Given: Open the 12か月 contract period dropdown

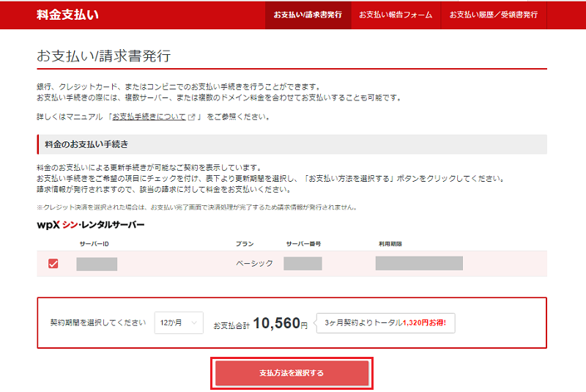Looking at the screenshot, I should (x=179, y=323).
